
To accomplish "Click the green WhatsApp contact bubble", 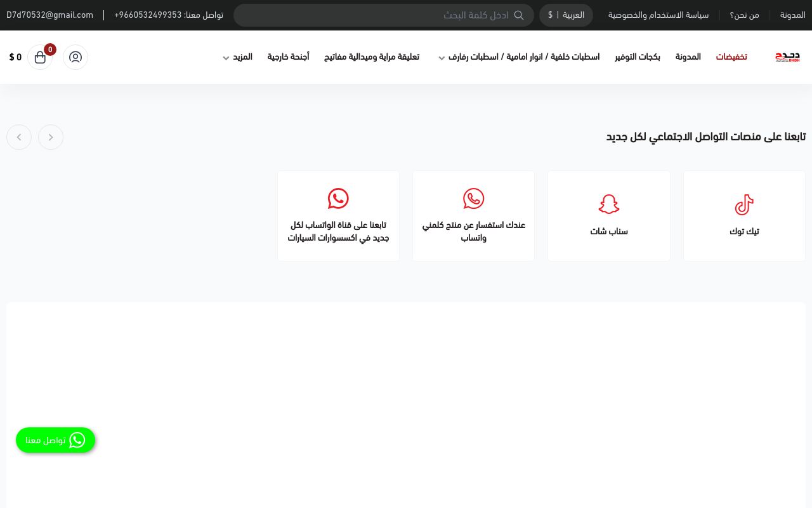I will 55,440.
